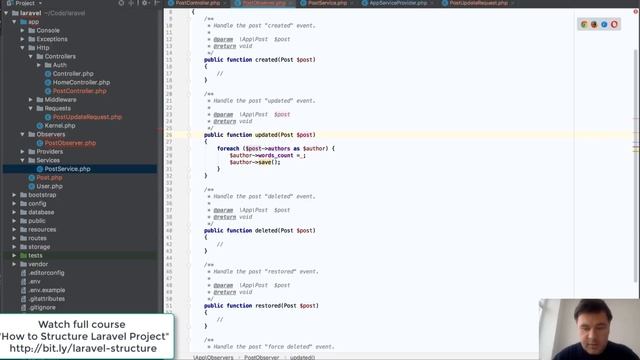Click the HomeController.php class icon
640x360 pixels.
click(x=48, y=82)
